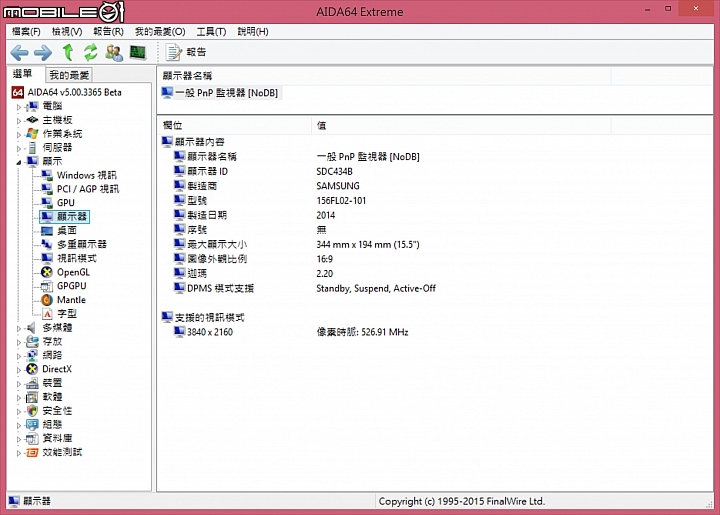
Task: Click the Forward navigation arrow
Action: click(x=43, y=53)
